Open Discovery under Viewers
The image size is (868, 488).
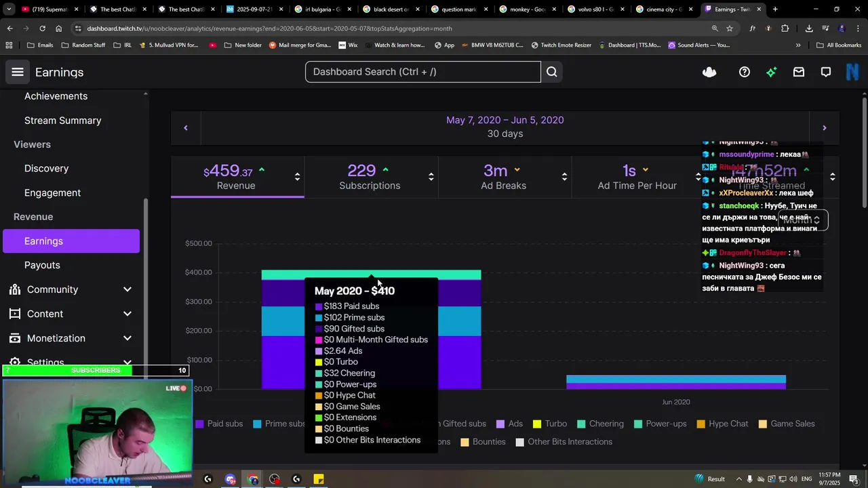coord(46,169)
